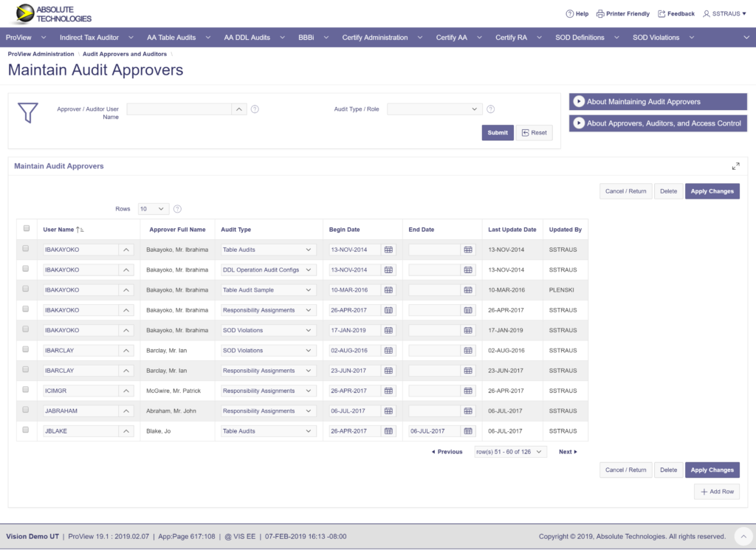Open End Date calendar for JBLAKE row

(468, 431)
